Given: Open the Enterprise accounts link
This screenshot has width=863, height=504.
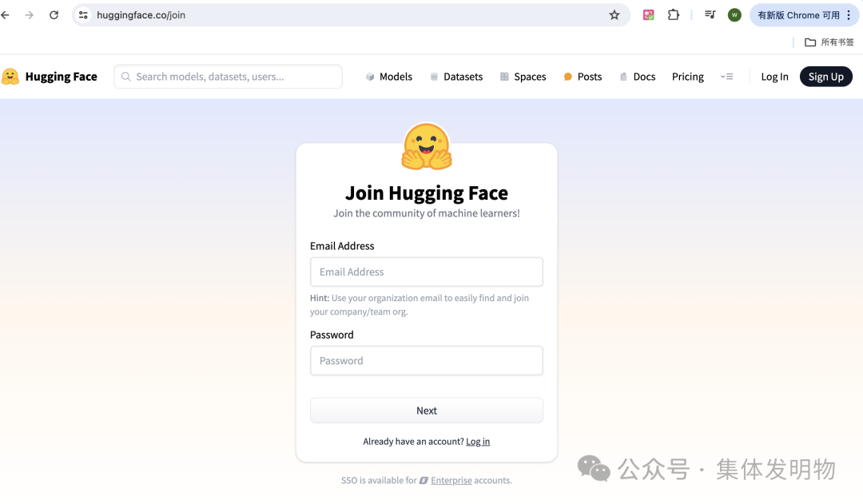Looking at the screenshot, I should pyautogui.click(x=451, y=480).
